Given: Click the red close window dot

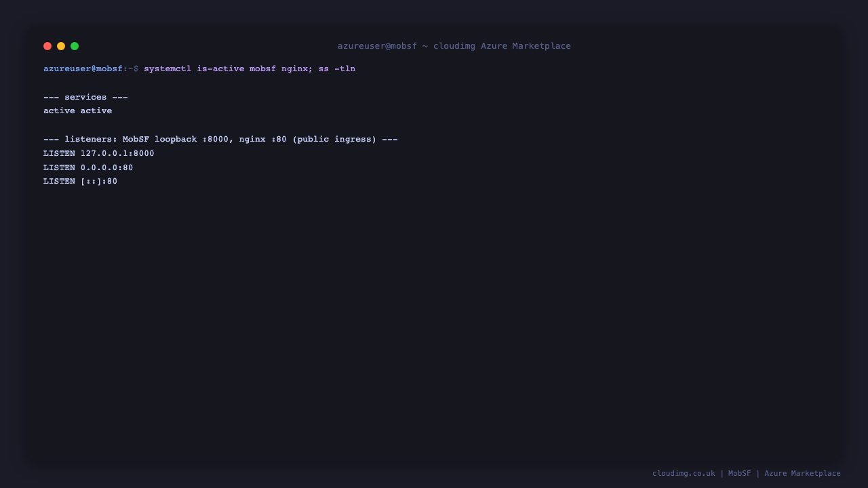Looking at the screenshot, I should coord(47,46).
